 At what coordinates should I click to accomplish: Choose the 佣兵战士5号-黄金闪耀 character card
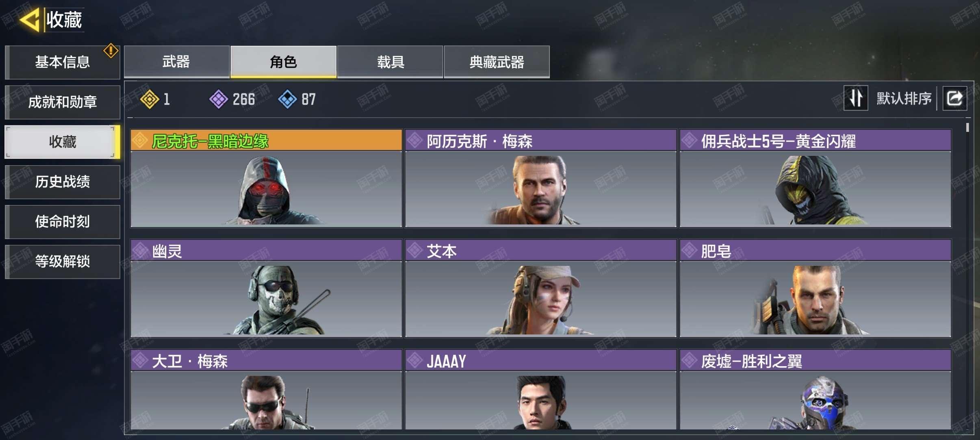[815, 178]
